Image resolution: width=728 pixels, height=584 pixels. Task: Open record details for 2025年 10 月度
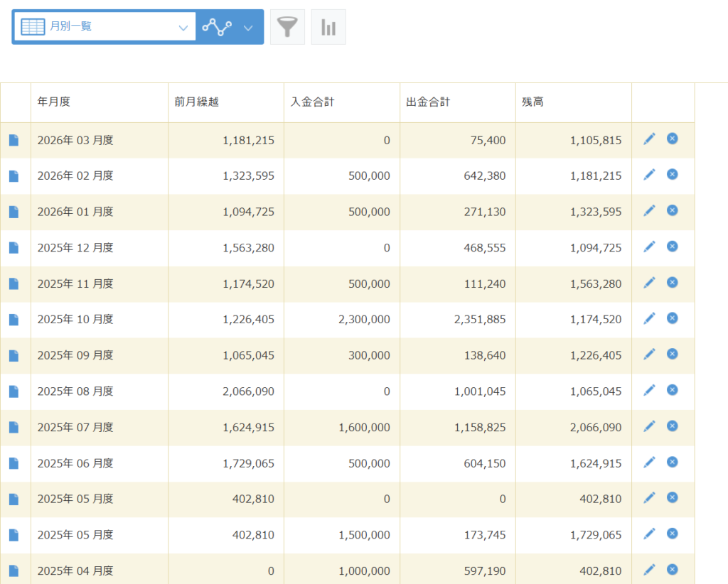tap(14, 320)
